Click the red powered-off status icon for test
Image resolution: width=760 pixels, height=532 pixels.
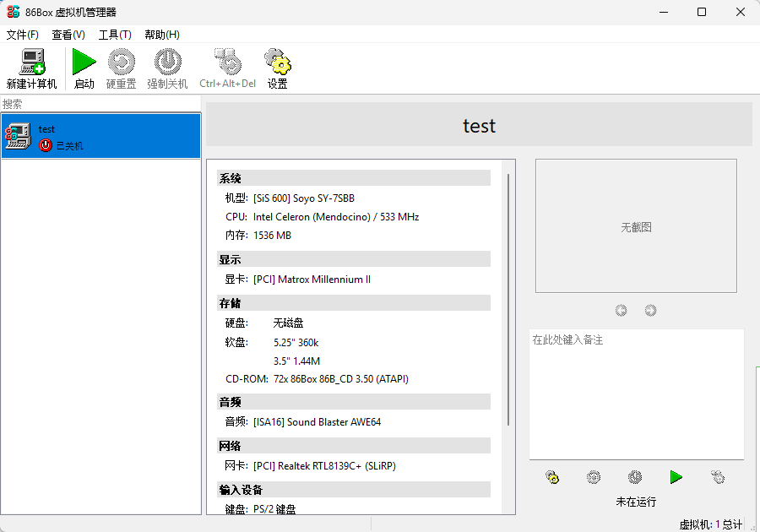click(46, 145)
